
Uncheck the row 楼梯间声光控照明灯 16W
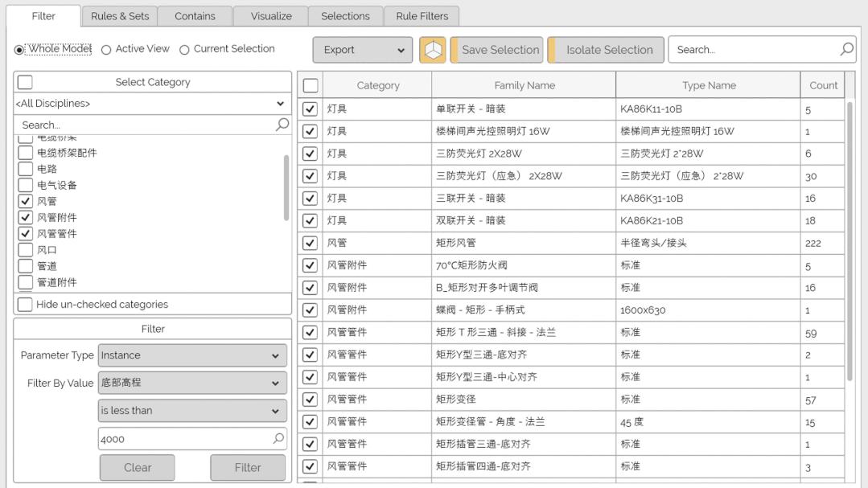[x=310, y=131]
